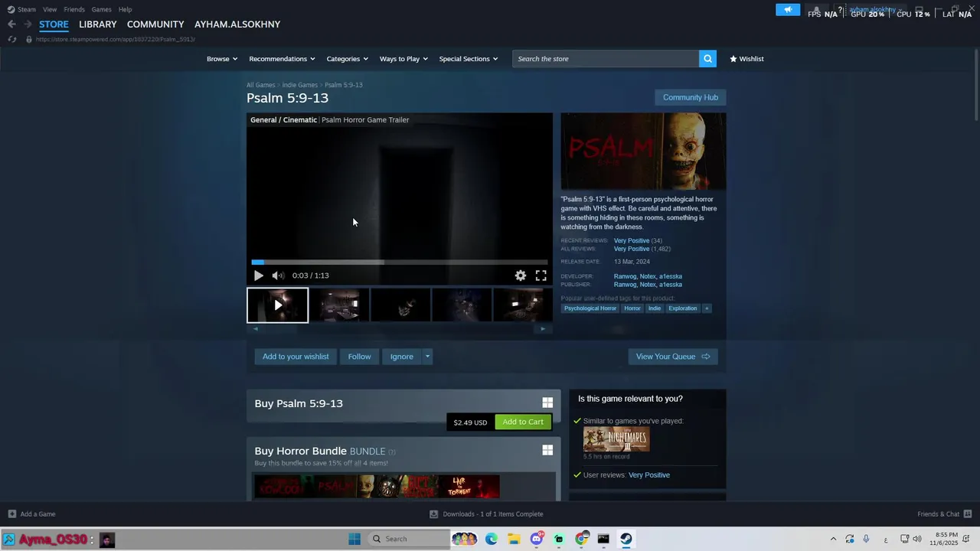Seek in the trailer progress bar
Viewport: 980px width, 551px height.
point(400,262)
